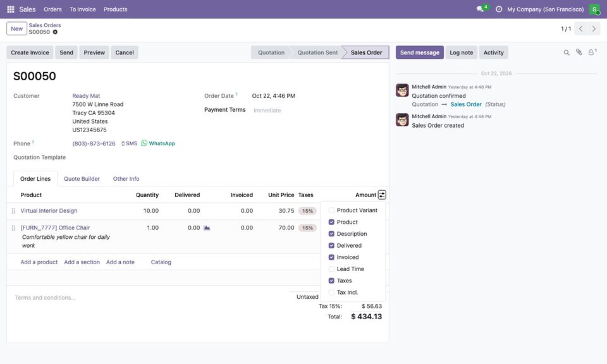This screenshot has height=364, width=607.
Task: Click the Log note button
Action: coord(461,52)
